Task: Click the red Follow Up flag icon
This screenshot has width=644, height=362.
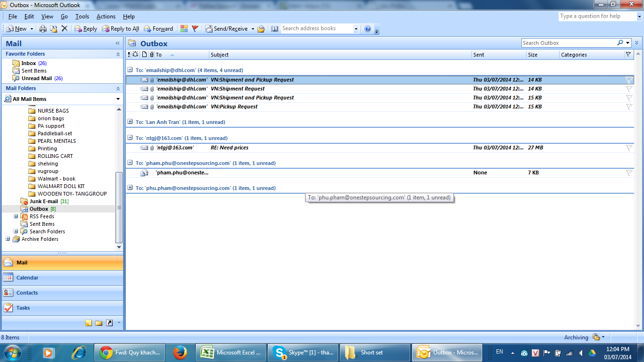Action: tap(195, 29)
